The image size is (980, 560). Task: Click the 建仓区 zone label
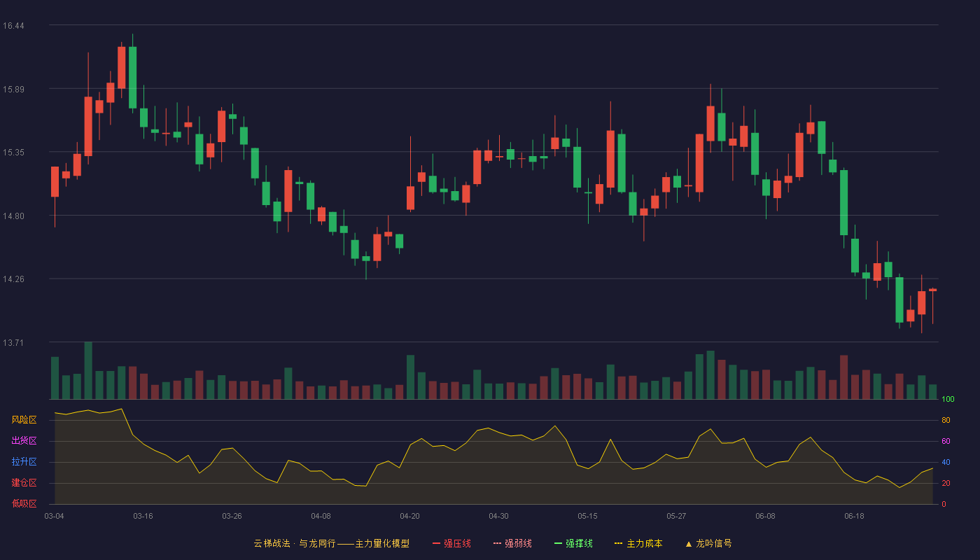point(24,483)
